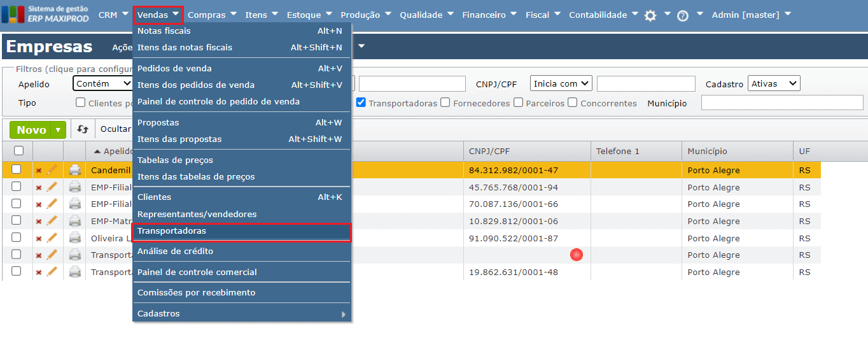Delete the Candemil row using red X

(39, 171)
